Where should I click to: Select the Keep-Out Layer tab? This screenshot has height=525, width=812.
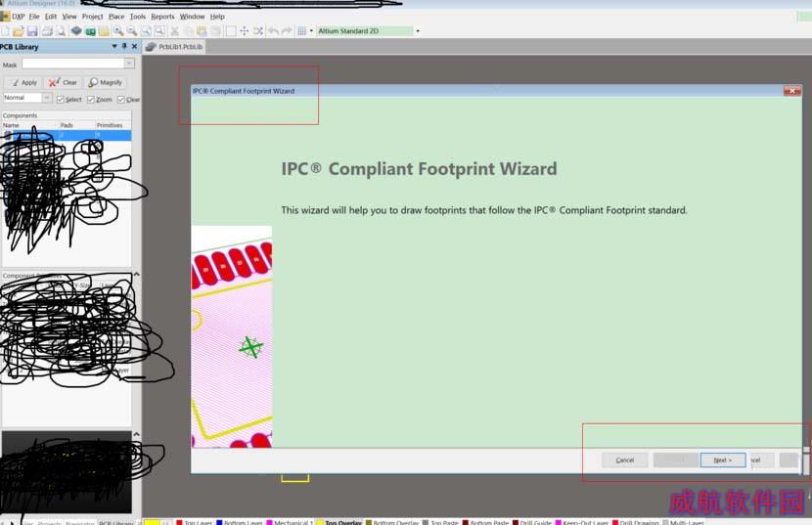[581, 522]
